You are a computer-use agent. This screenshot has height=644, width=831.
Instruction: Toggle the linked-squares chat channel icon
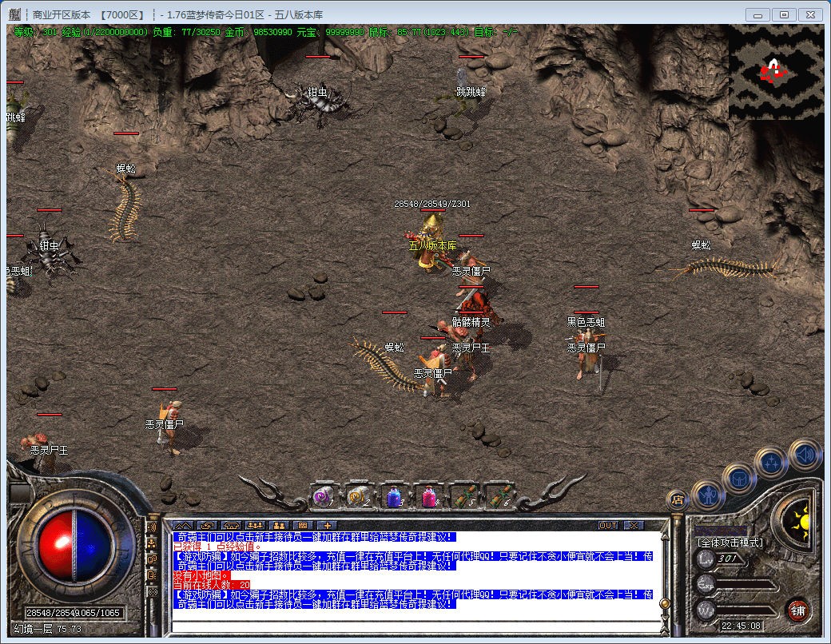(x=153, y=559)
